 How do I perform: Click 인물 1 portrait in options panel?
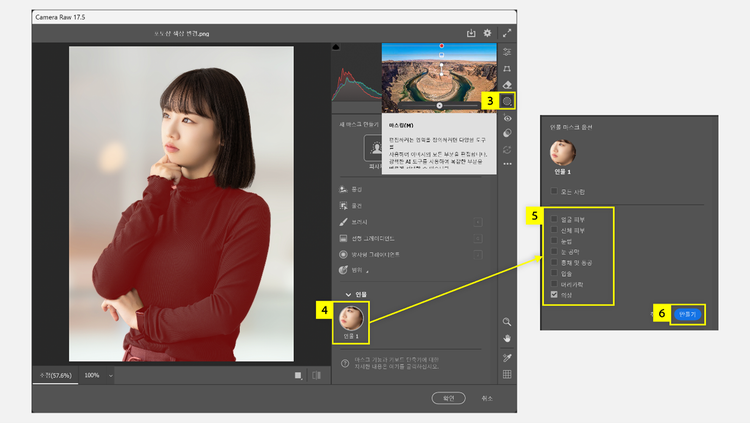pyautogui.click(x=562, y=153)
